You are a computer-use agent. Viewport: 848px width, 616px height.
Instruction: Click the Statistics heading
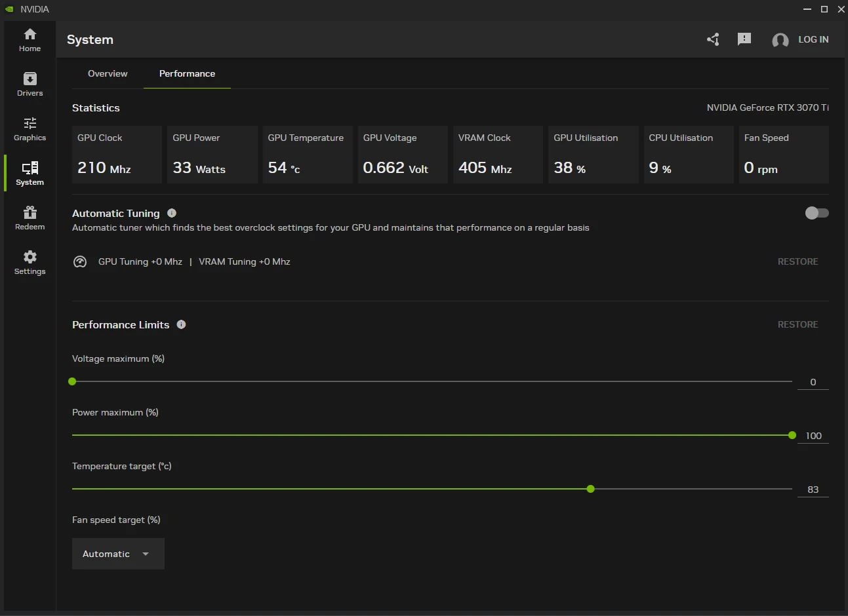96,108
